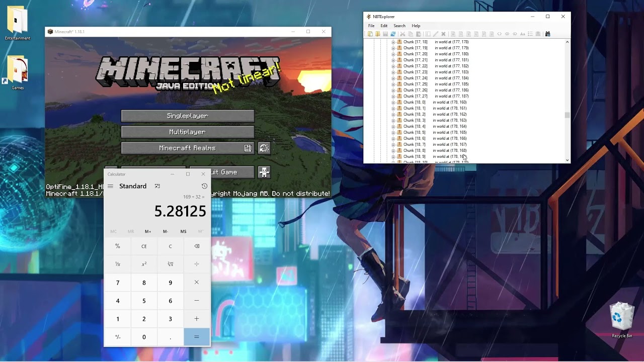
Task: Click the Save disk icon in NBTExplorer
Action: tap(385, 34)
